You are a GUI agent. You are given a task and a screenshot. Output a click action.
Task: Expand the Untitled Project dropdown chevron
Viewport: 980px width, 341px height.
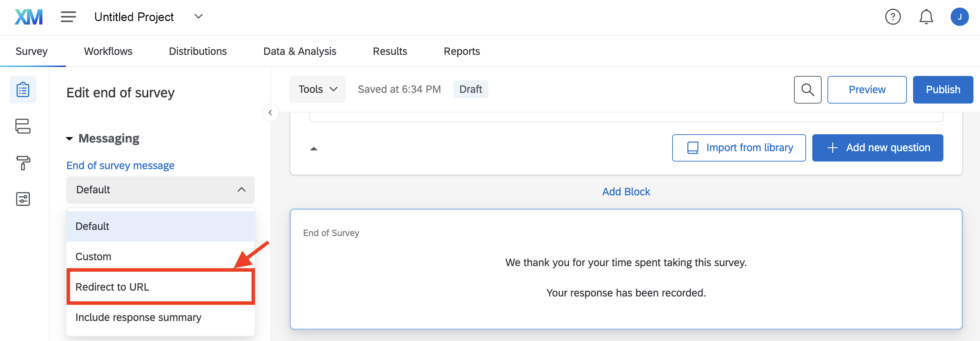tap(198, 16)
